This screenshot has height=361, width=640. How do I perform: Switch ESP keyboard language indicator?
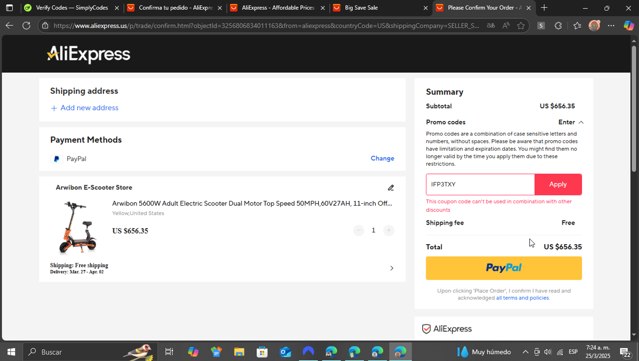(x=573, y=352)
